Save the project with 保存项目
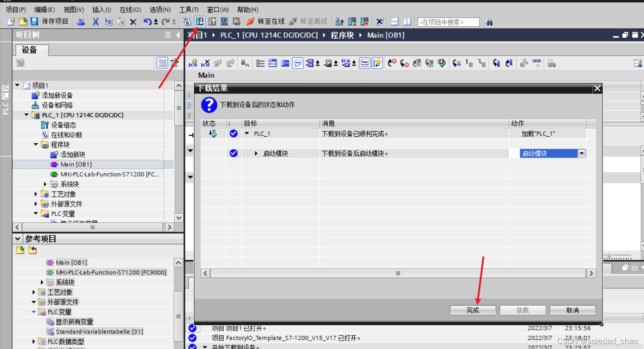This screenshot has height=349, width=644. [x=49, y=21]
